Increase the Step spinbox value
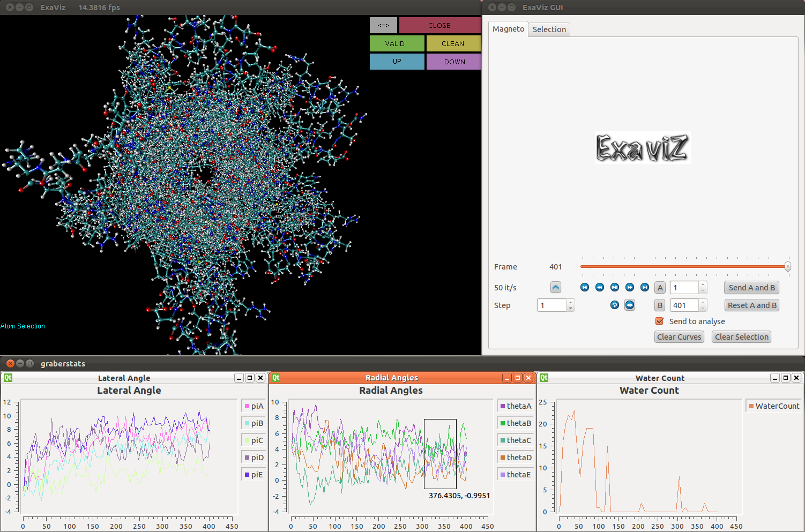Viewport: 805px width, 532px height. tap(571, 303)
